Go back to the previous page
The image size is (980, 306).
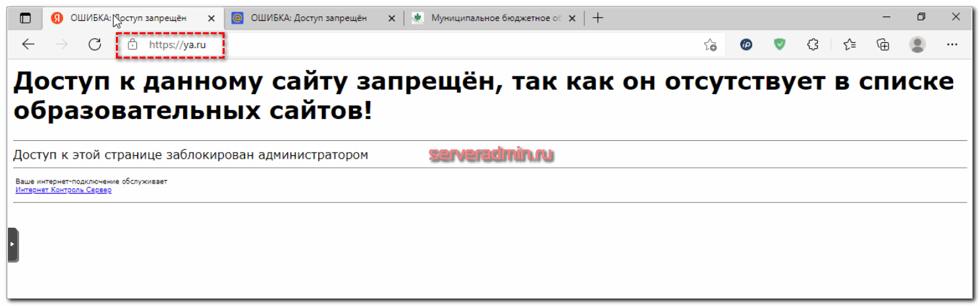[x=28, y=45]
